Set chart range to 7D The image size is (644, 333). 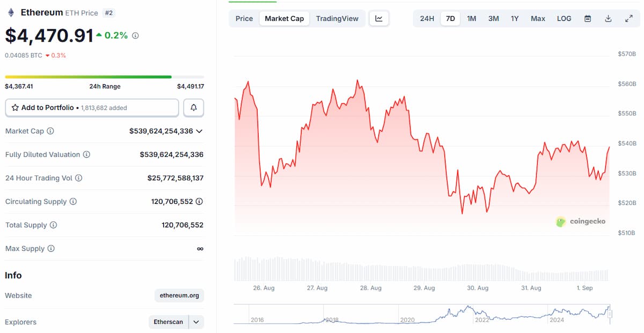pyautogui.click(x=450, y=18)
